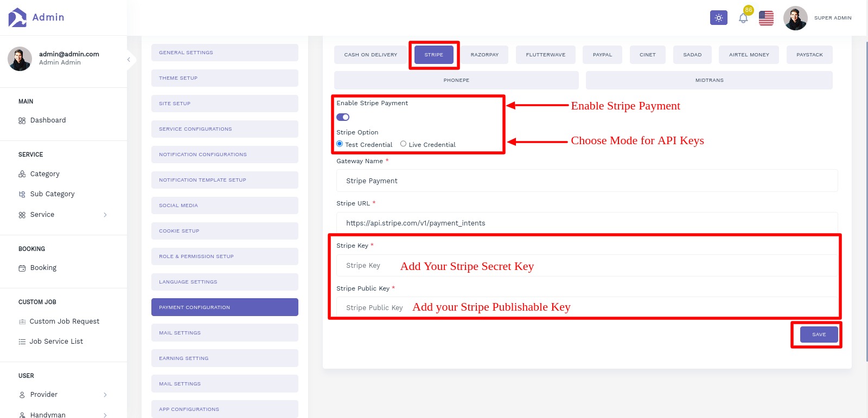The height and width of the screenshot is (418, 868).
Task: Click the Custom Job Request icon
Action: point(22,321)
